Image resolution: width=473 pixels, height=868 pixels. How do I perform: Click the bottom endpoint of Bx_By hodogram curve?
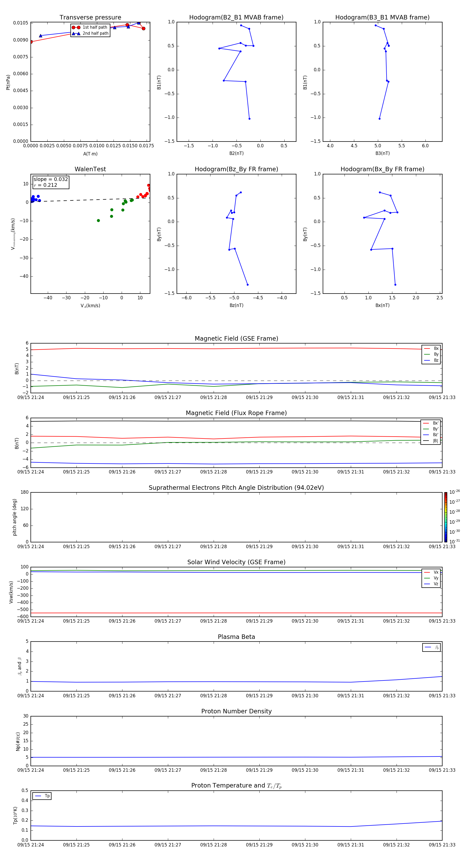[395, 285]
